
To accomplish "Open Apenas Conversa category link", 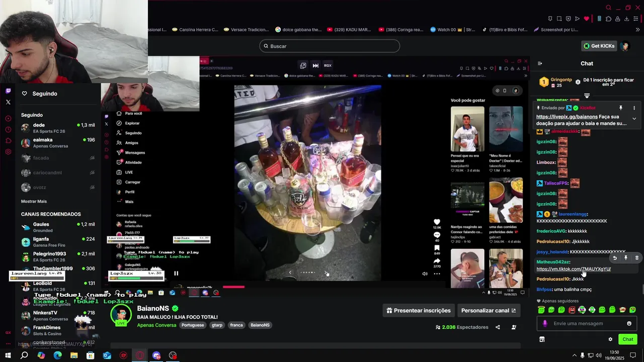I will [156, 325].
